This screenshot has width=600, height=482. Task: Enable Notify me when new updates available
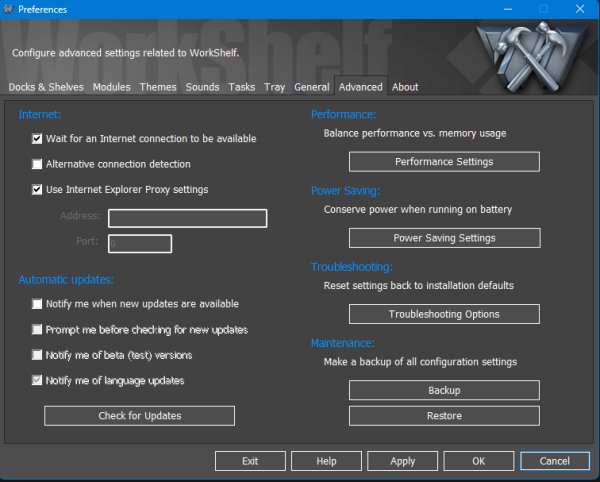coord(37,304)
